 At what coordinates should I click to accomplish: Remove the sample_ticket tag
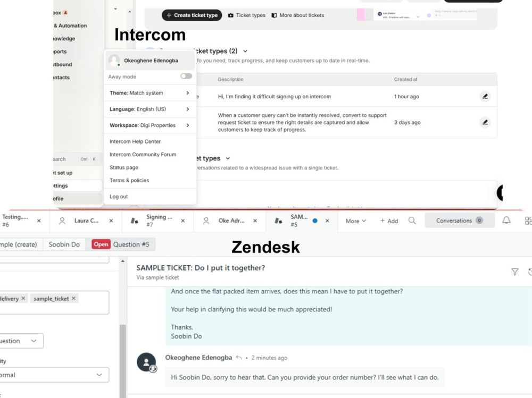tap(73, 298)
